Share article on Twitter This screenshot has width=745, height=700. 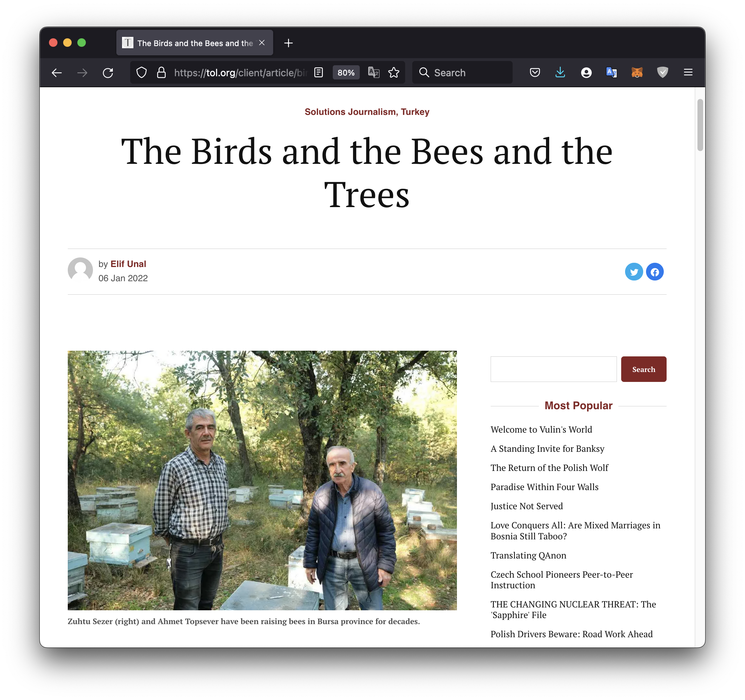[634, 272]
